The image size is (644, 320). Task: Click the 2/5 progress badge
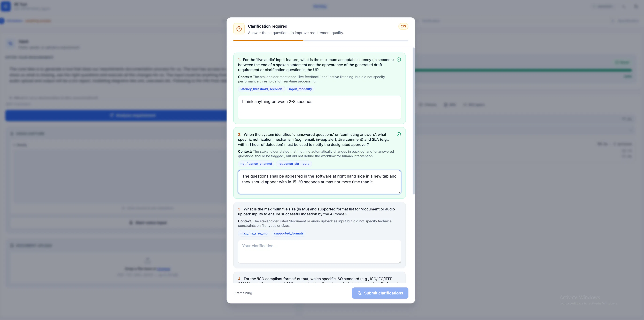pos(403,26)
